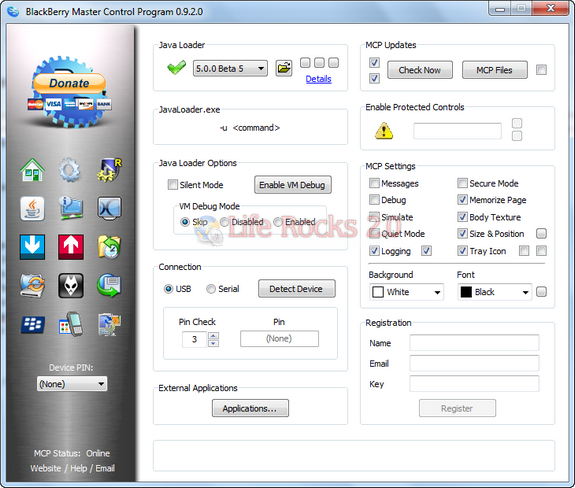This screenshot has width=575, height=488.
Task: Choose the USB connection radio button
Action: pos(168,289)
